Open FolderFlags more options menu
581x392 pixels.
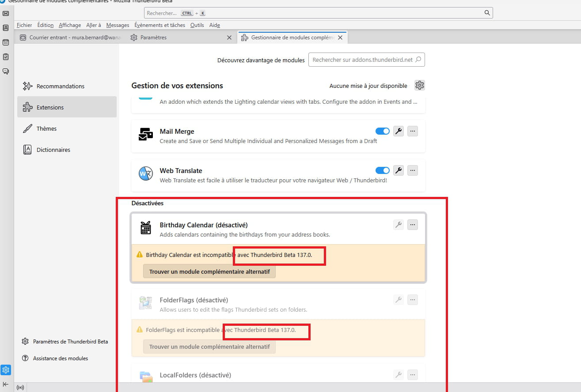(x=413, y=300)
